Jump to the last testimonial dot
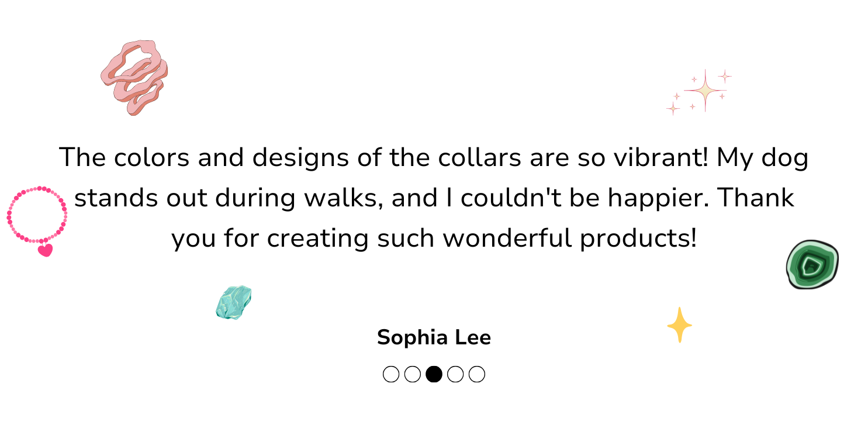868x425 pixels. click(x=477, y=374)
